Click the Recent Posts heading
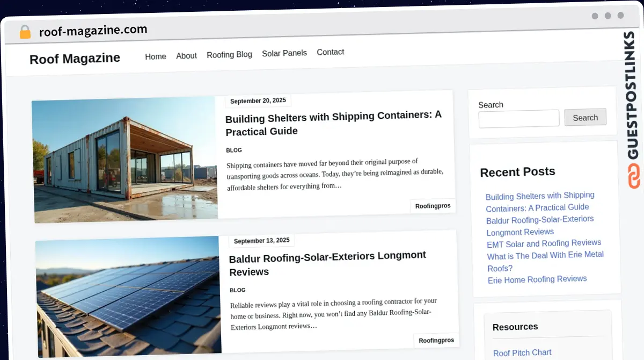The height and width of the screenshot is (360, 644). click(x=517, y=172)
